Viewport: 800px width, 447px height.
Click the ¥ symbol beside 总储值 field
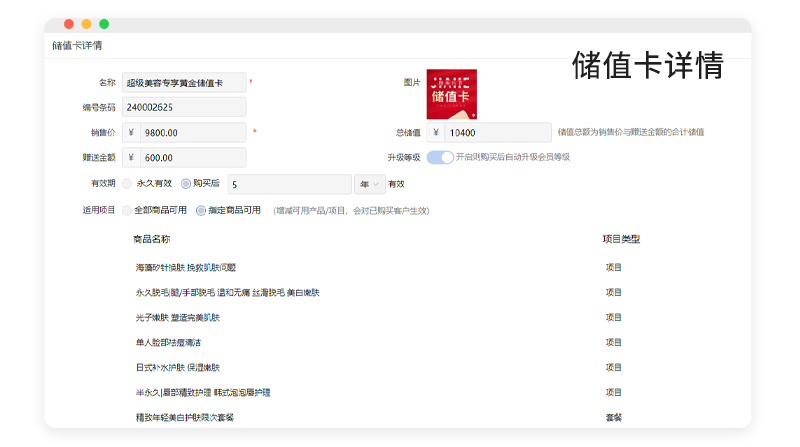(435, 132)
